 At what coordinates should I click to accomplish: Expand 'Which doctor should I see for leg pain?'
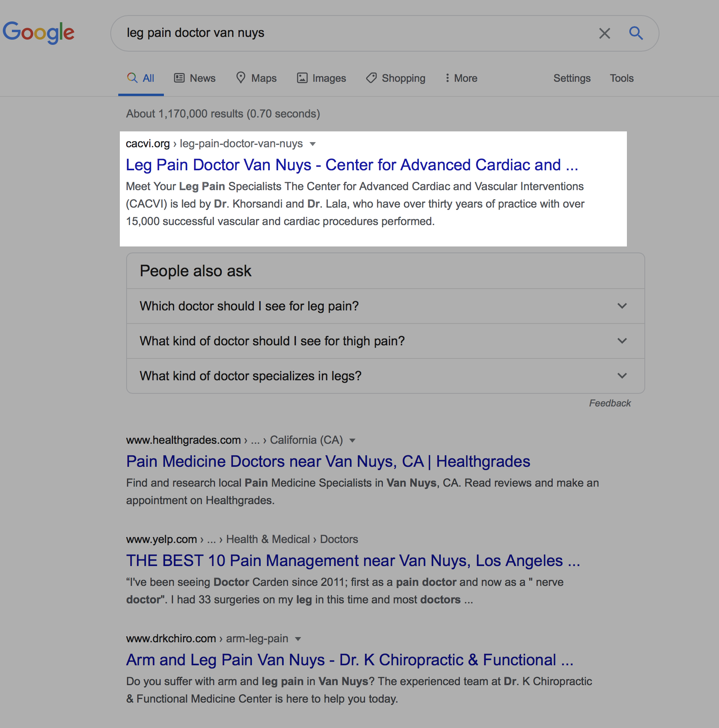coord(385,306)
